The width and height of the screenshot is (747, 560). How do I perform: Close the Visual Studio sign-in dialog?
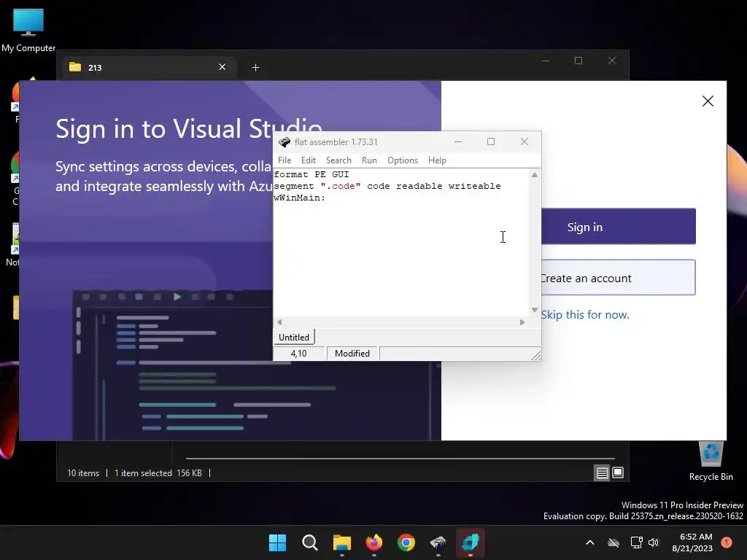708,101
